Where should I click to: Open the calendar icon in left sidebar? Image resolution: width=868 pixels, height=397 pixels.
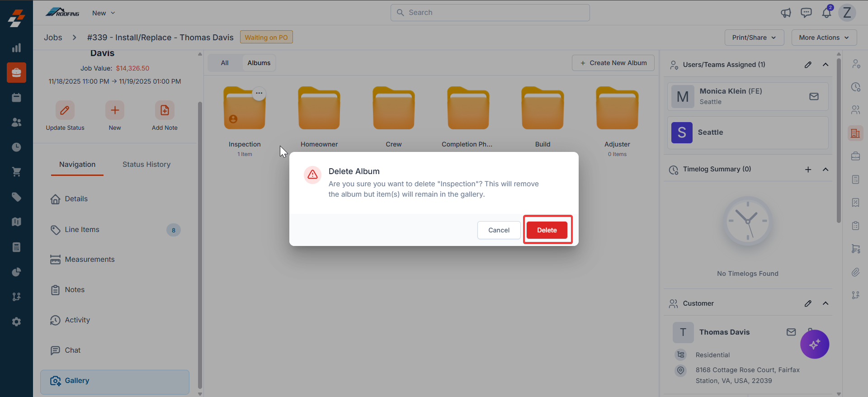[x=16, y=98]
